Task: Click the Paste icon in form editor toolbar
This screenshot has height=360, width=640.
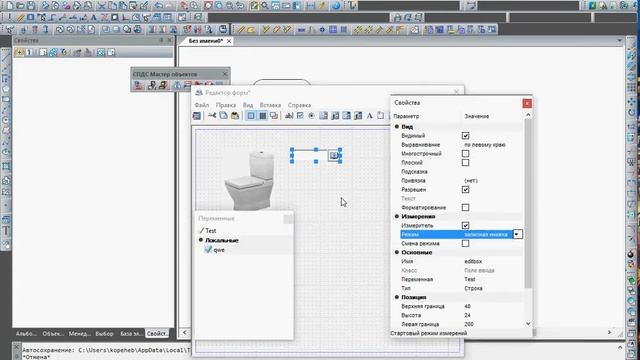Action: coord(235,116)
